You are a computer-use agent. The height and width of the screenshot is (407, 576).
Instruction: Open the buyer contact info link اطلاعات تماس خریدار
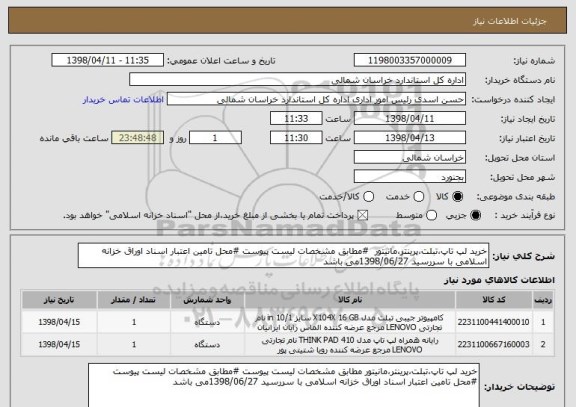(x=123, y=100)
